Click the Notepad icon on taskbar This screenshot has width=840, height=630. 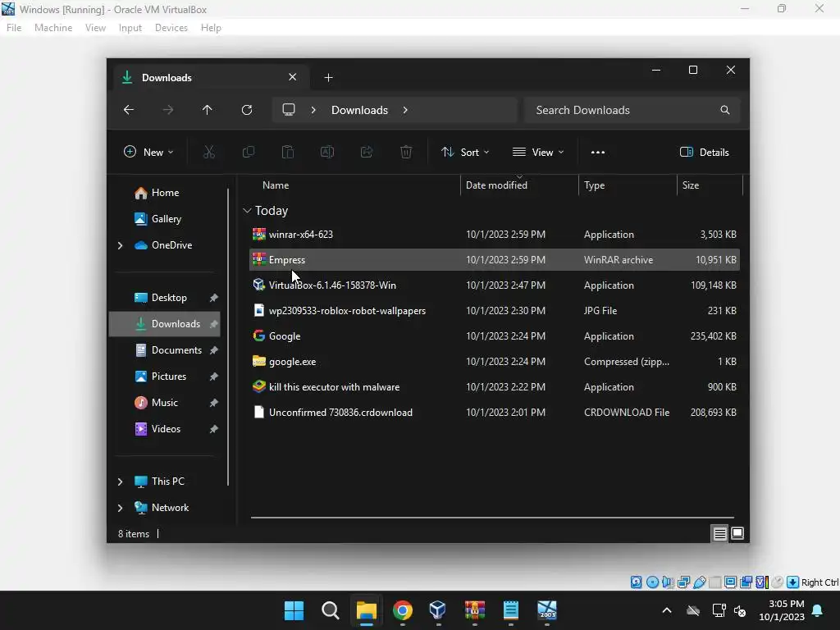click(510, 610)
